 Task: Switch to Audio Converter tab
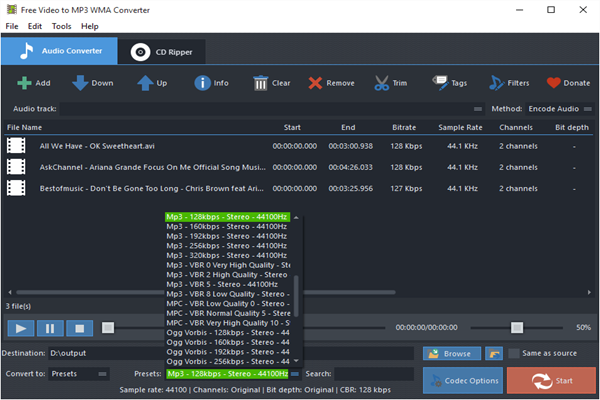click(x=59, y=51)
